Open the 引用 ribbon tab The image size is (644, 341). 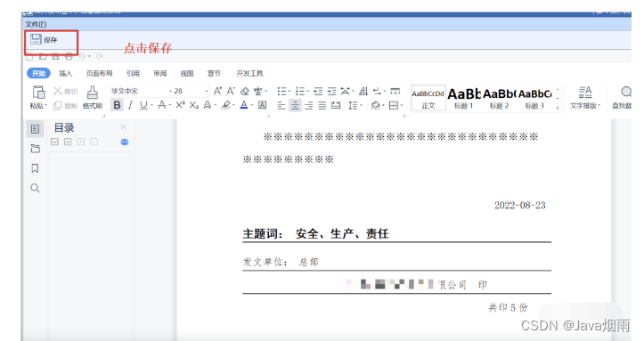point(133,73)
